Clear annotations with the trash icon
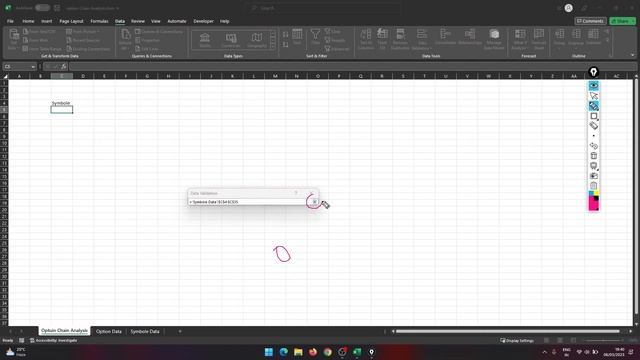640x360 pixels. [593, 156]
